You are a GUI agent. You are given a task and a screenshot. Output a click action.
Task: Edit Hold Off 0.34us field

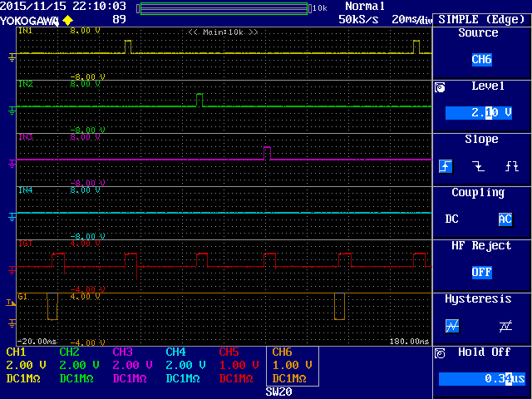click(x=482, y=379)
